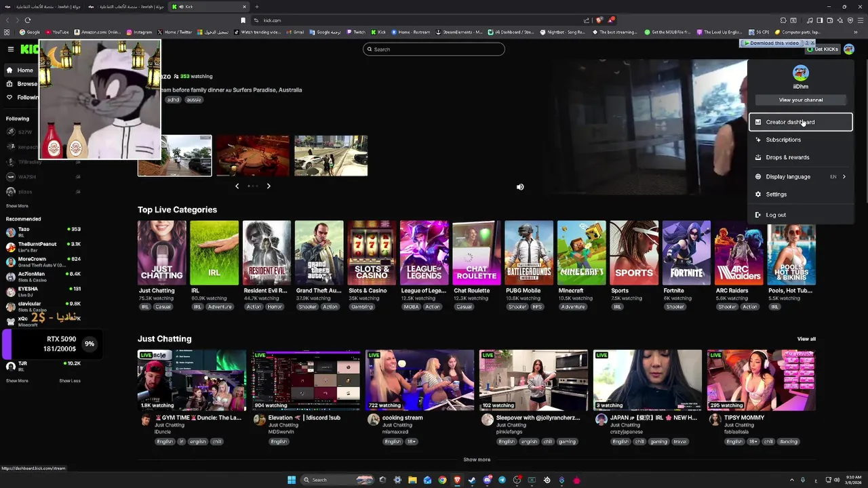Click the Get KICKs button
868x488 pixels.
(823, 49)
